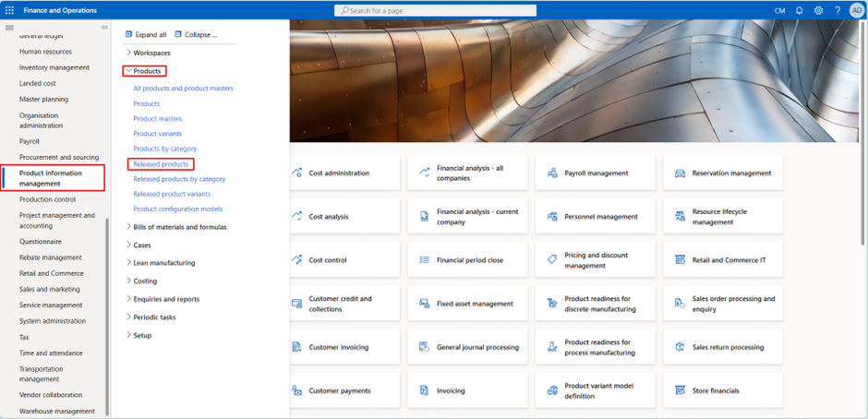Expand the Periodic tasks group
The image size is (868, 419).
pos(128,317)
